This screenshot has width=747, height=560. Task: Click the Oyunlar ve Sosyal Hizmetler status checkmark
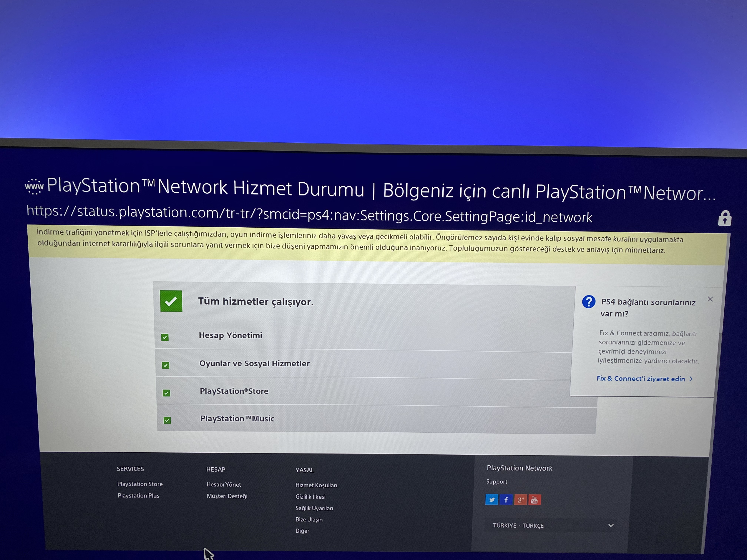(x=165, y=365)
